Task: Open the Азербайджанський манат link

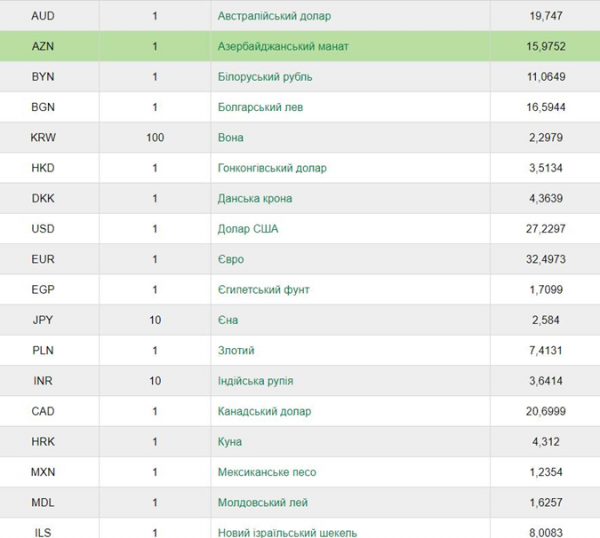Action: coord(283,46)
